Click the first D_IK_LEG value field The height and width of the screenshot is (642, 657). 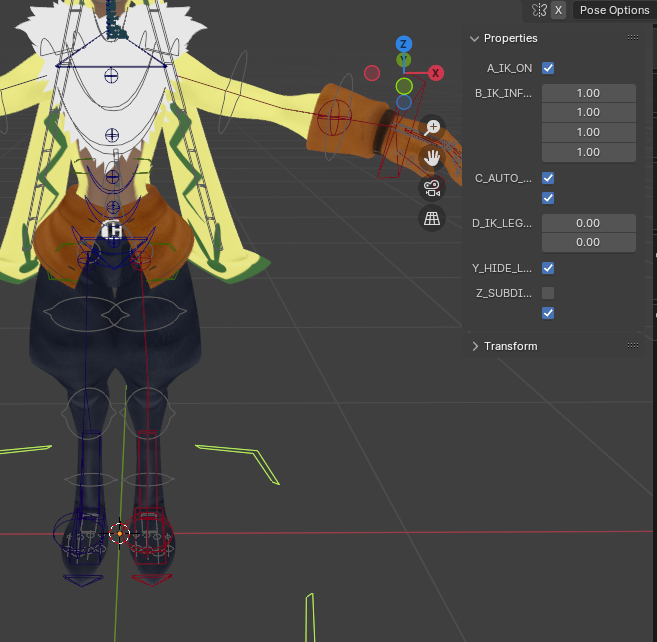coord(588,223)
